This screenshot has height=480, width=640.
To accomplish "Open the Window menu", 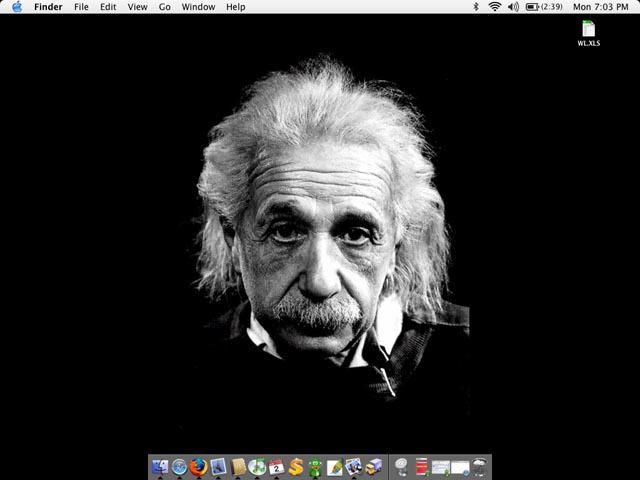I will (x=198, y=7).
